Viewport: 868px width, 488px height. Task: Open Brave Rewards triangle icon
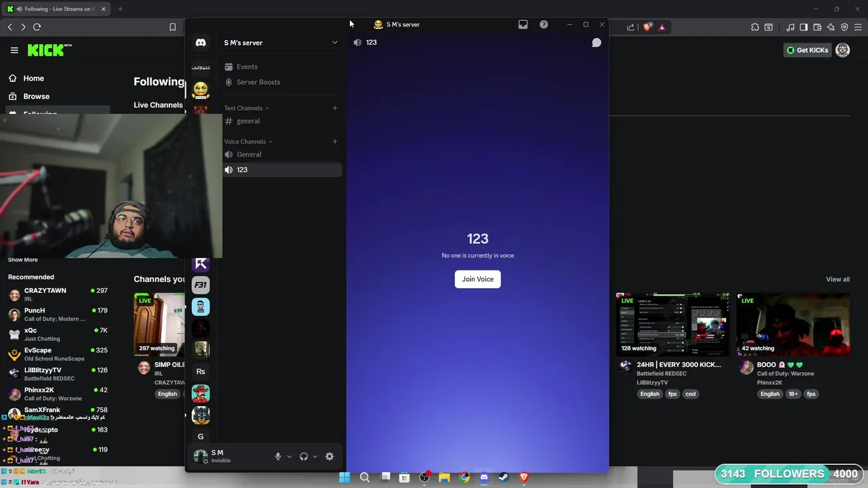662,27
